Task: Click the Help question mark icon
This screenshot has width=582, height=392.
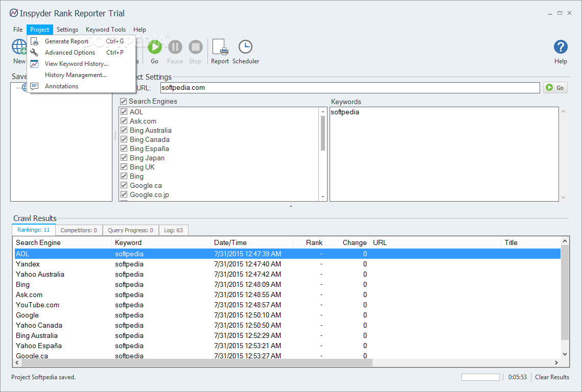Action: (561, 47)
